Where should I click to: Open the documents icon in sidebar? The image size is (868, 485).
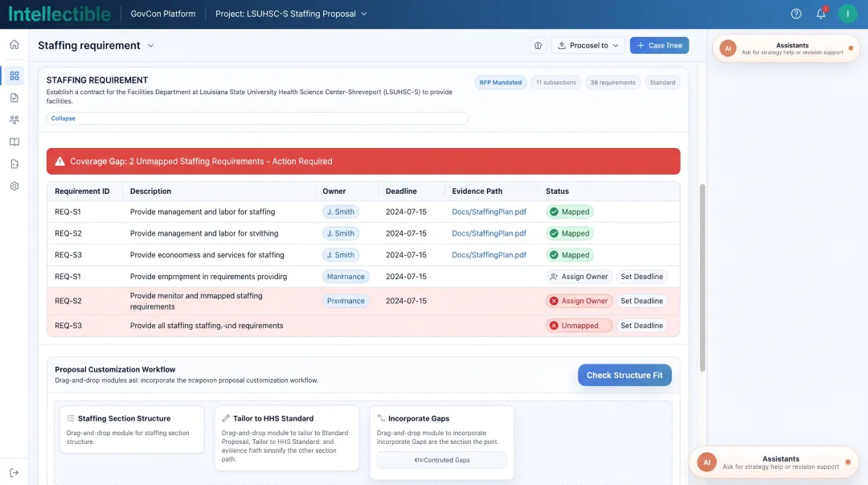click(x=14, y=97)
